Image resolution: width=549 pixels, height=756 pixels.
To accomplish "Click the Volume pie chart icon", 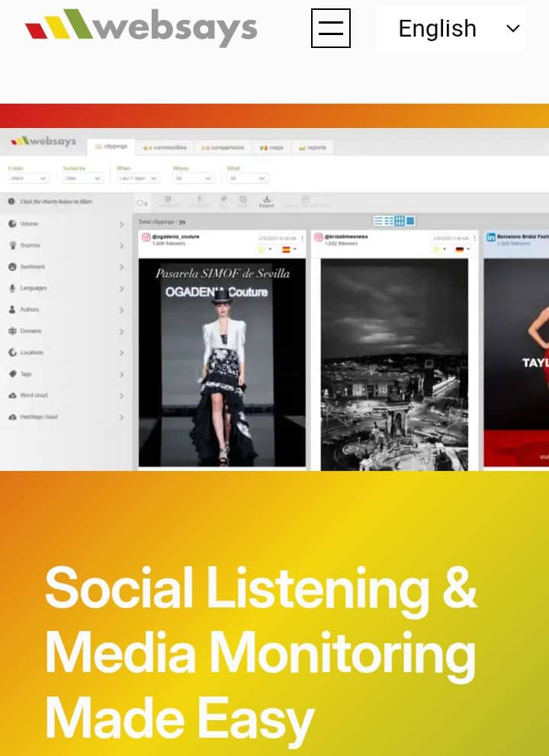I will (12, 223).
